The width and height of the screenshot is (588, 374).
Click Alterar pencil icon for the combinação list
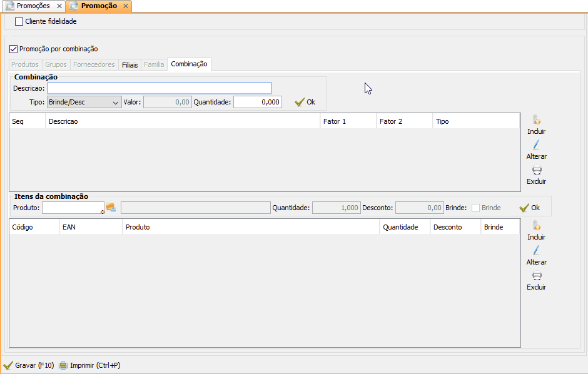click(536, 145)
